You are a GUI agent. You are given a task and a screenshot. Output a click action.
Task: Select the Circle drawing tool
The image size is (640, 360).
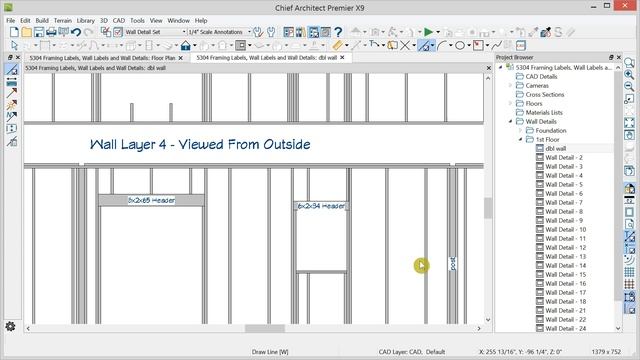460,45
